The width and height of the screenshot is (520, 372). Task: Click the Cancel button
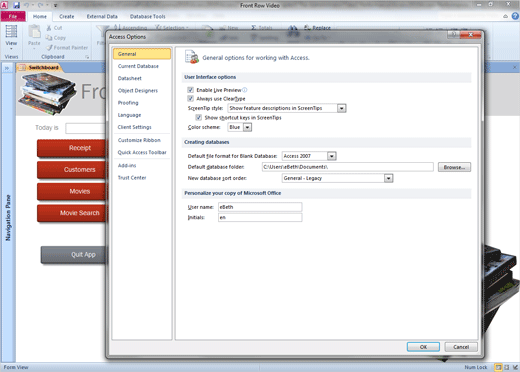[x=461, y=347]
